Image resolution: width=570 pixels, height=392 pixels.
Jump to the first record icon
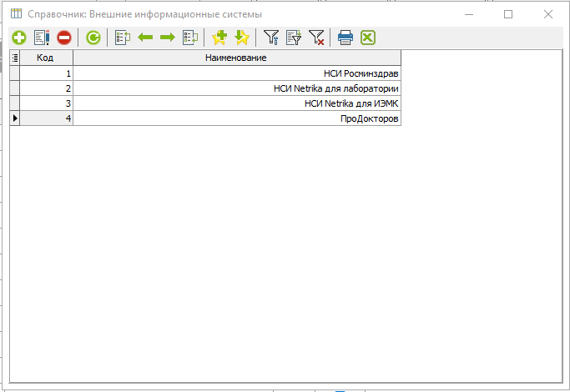[123, 38]
